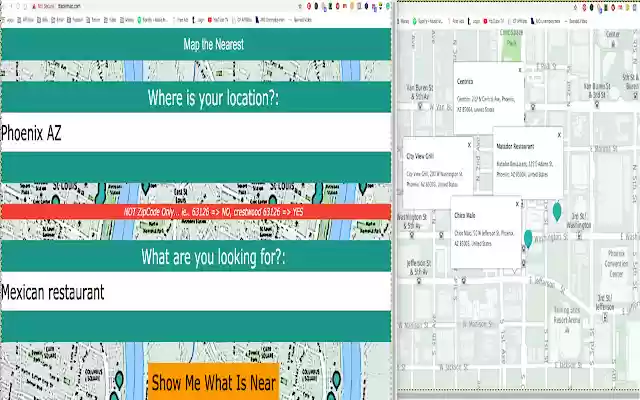Click Chico Malo address text
Viewport: 640px width, 400px height.
click(x=484, y=238)
